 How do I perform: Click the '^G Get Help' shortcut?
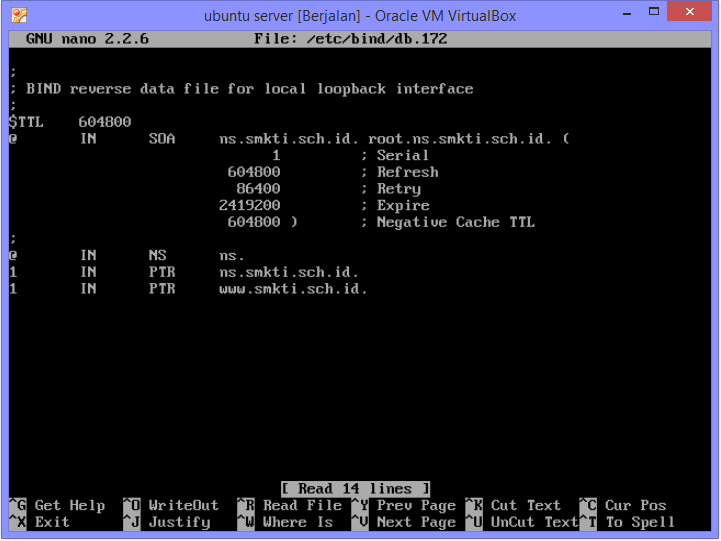[57, 505]
